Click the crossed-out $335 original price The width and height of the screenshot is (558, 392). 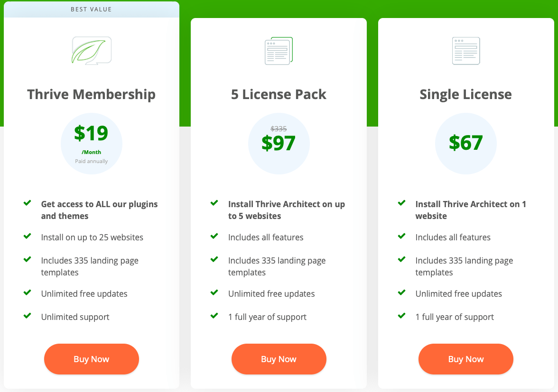279,128
